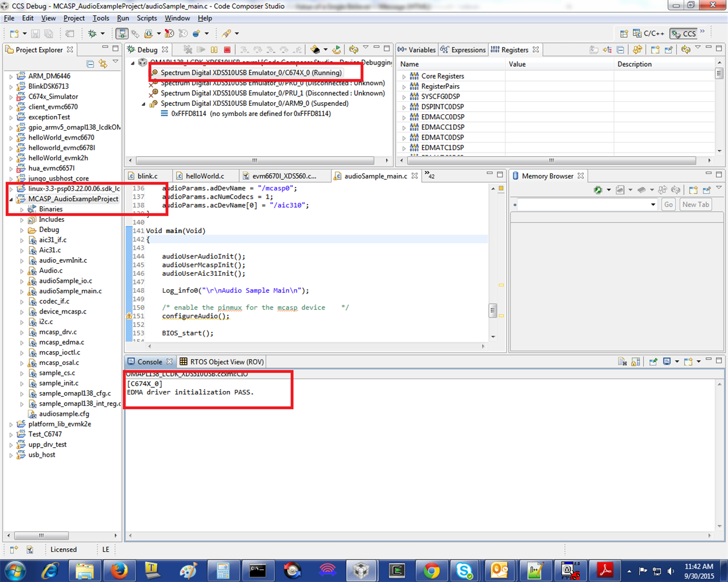The image size is (728, 582).
Task: Click the Restart icon in Debug toolbar
Action: [x=337, y=50]
